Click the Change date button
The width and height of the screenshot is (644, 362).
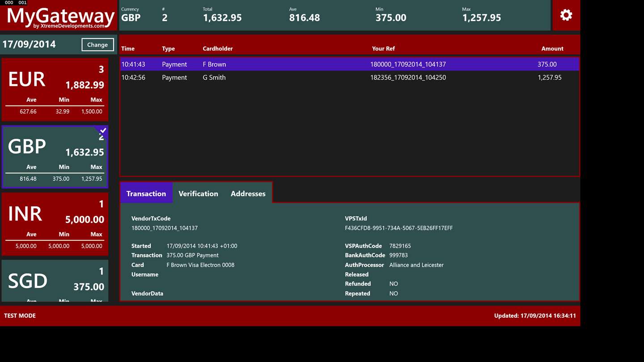click(x=97, y=45)
